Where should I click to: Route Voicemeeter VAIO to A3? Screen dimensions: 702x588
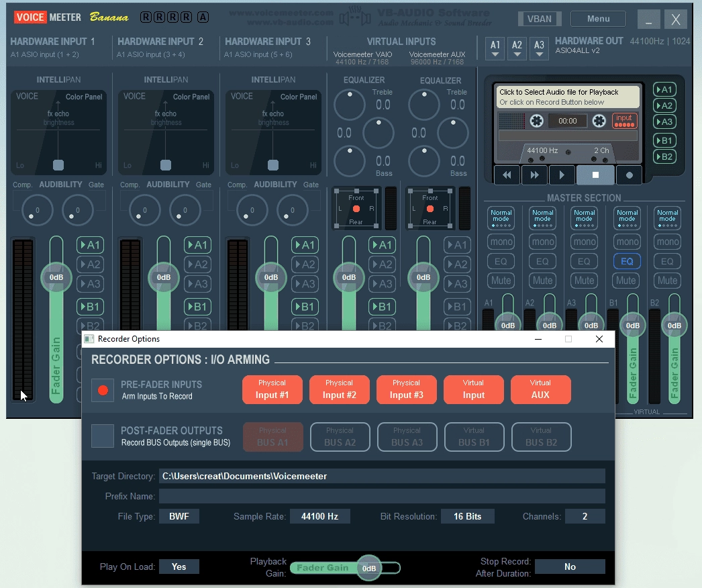click(x=382, y=284)
